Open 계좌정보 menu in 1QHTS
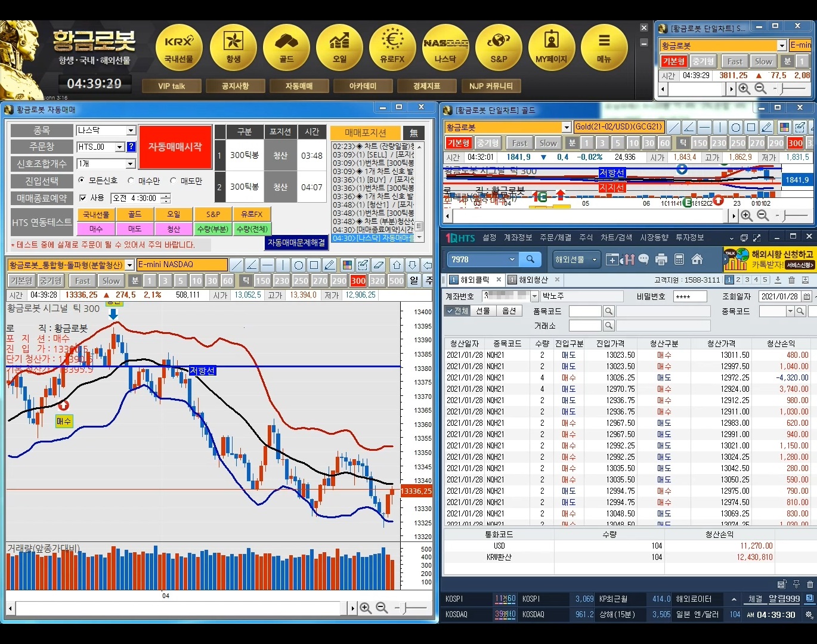 point(518,237)
